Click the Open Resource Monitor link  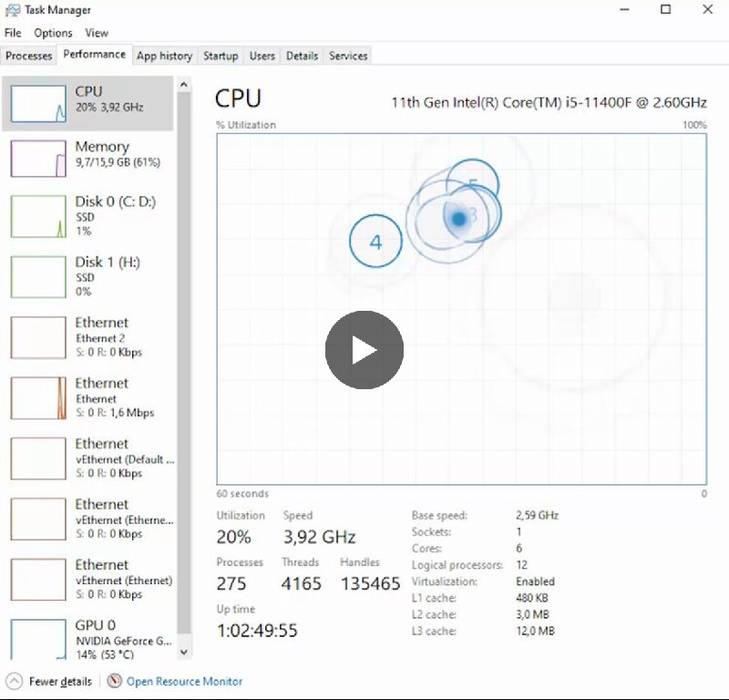tap(185, 682)
